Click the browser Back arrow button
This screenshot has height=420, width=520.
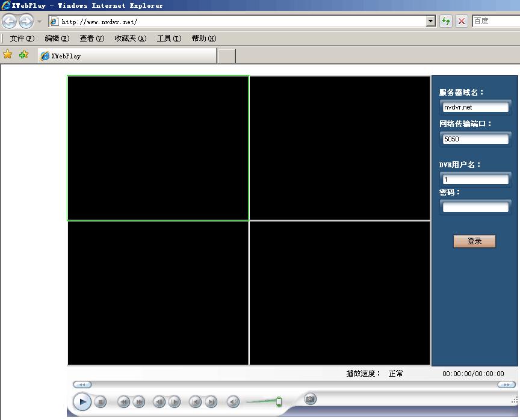9,22
